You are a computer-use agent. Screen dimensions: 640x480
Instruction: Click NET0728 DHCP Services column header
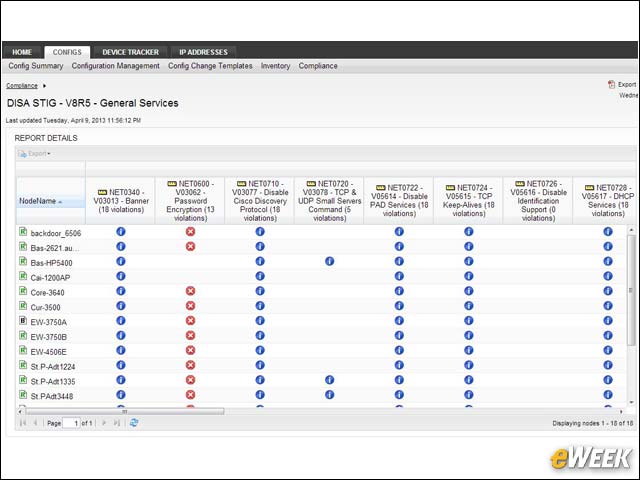605,201
